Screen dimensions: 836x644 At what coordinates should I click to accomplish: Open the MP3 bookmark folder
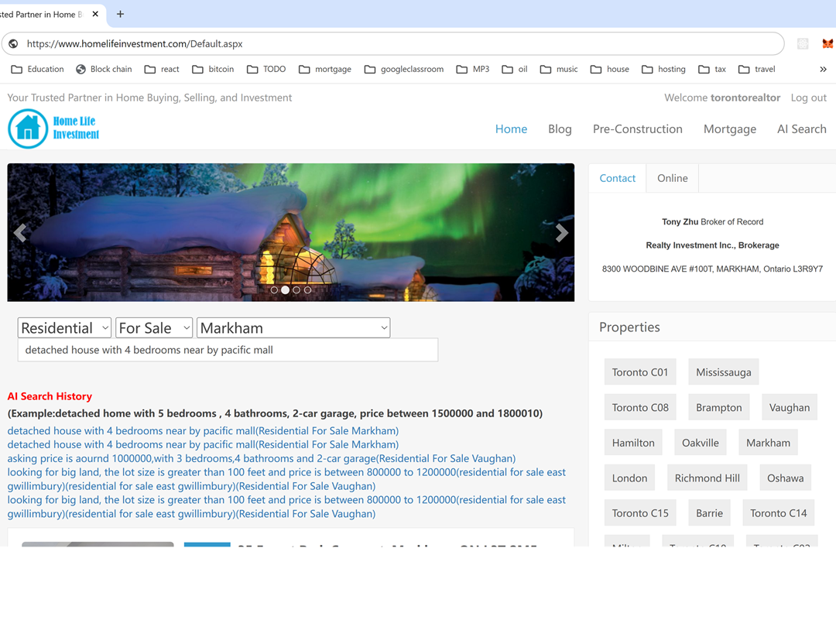pos(473,70)
